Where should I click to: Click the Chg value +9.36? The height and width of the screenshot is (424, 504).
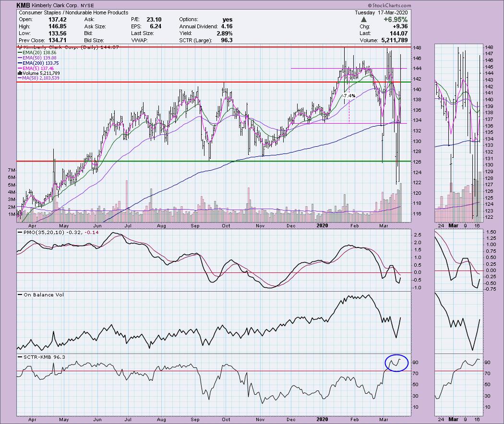pos(400,26)
